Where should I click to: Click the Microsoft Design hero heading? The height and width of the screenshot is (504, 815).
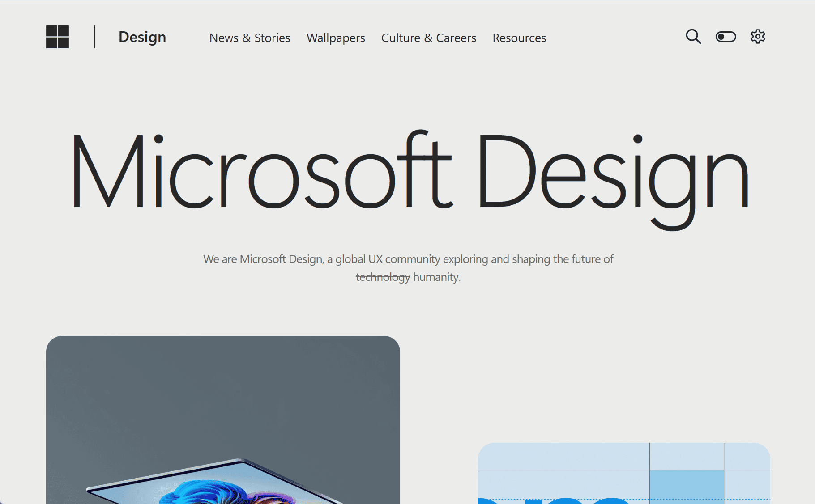pos(407,174)
